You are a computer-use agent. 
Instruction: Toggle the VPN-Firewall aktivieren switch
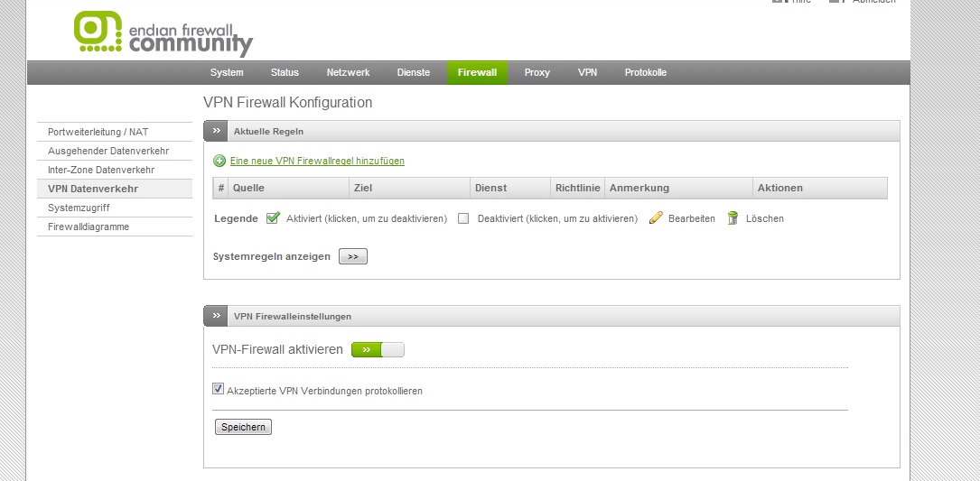(378, 349)
